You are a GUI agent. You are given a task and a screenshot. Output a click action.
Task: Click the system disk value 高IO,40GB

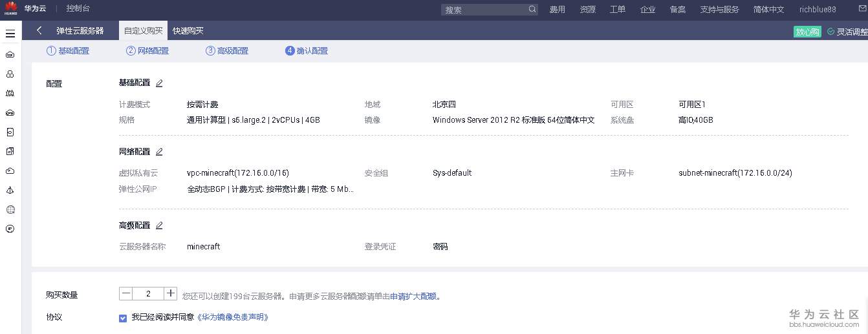pyautogui.click(x=696, y=120)
